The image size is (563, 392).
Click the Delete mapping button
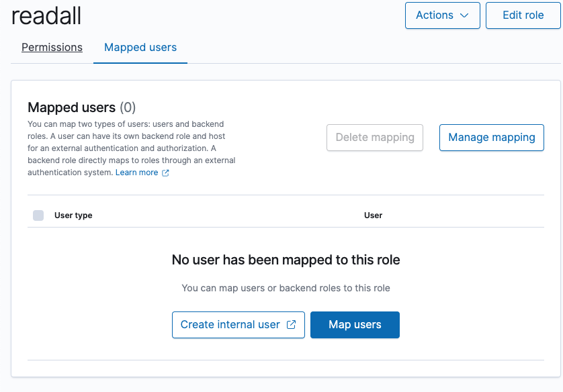pyautogui.click(x=374, y=137)
